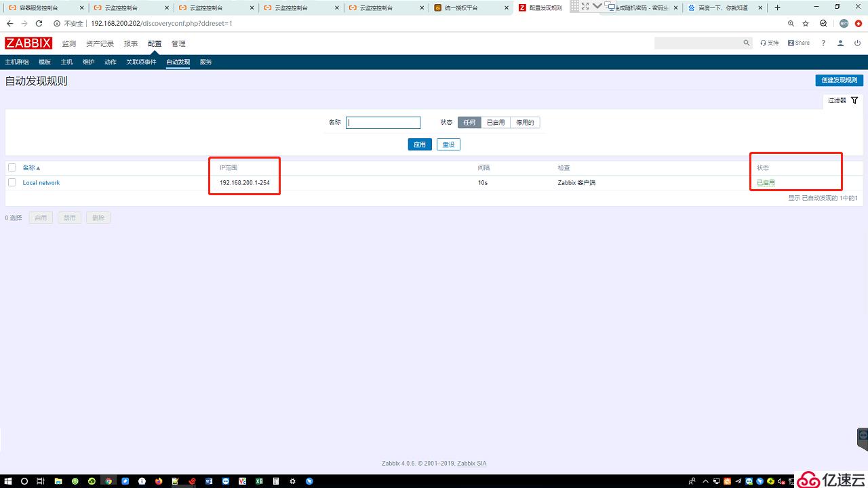Viewport: 868px width, 488px height.
Task: Select status filter 任何
Action: pos(469,123)
